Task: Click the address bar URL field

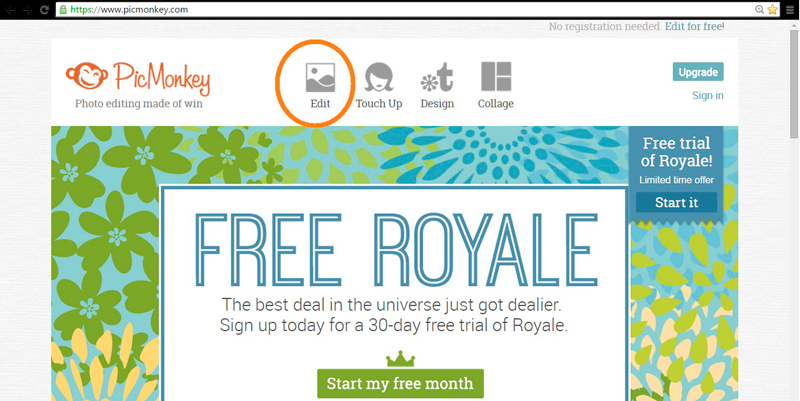Action: [x=408, y=9]
